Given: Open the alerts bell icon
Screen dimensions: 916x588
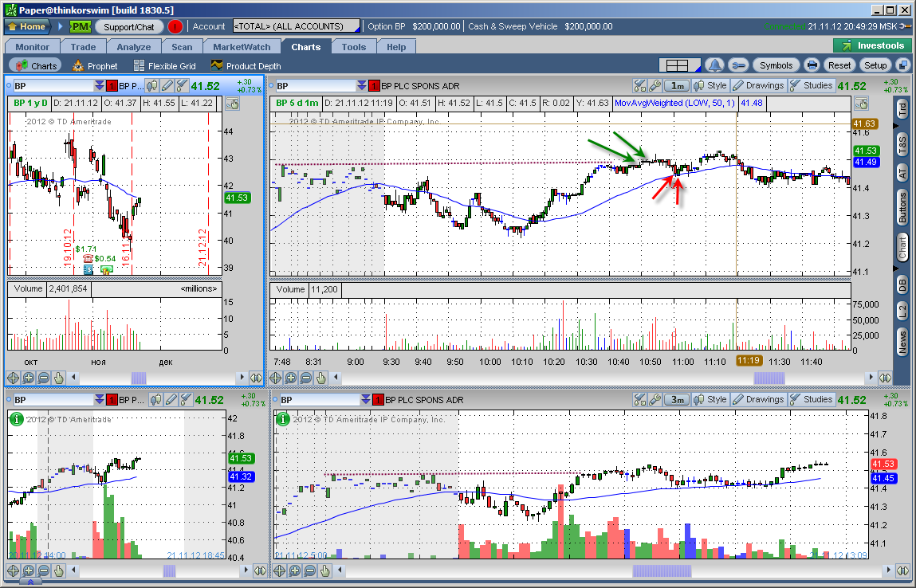Looking at the screenshot, I should pos(714,65).
